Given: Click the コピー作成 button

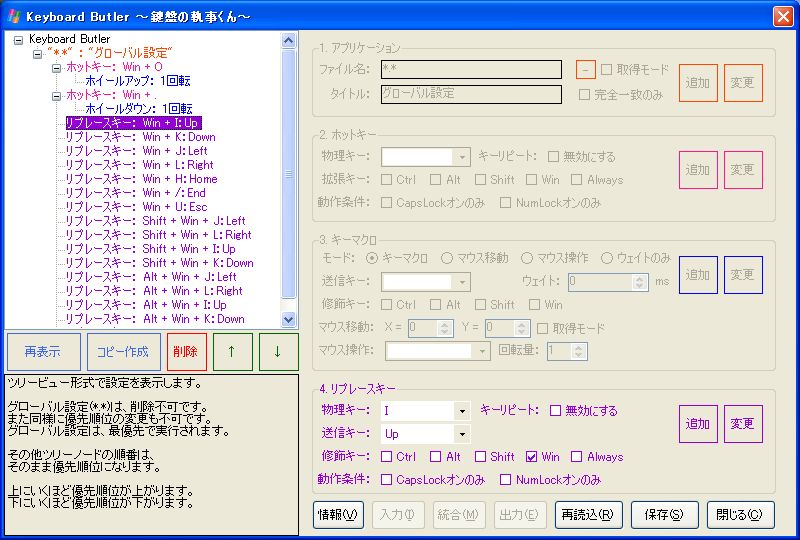Looking at the screenshot, I should pyautogui.click(x=123, y=352).
